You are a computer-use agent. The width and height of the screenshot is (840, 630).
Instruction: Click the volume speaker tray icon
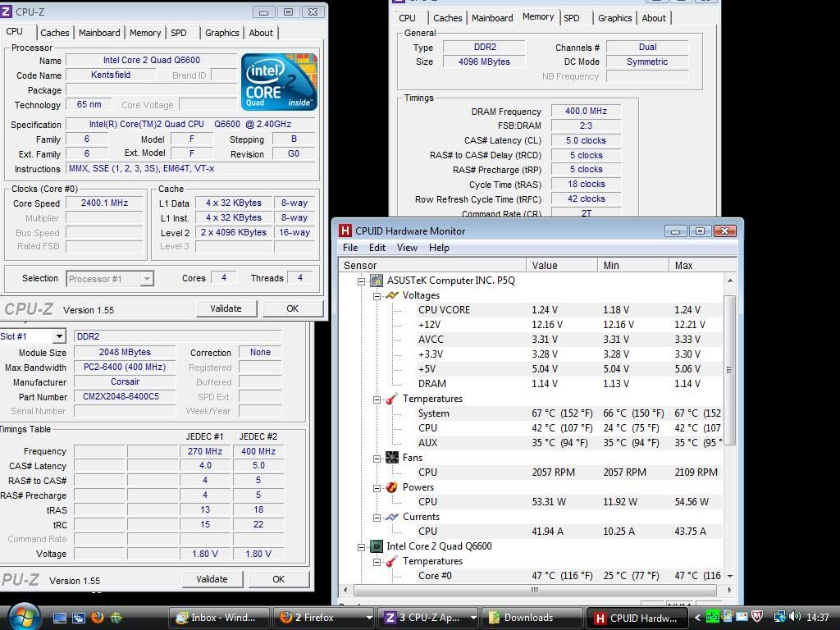click(795, 617)
